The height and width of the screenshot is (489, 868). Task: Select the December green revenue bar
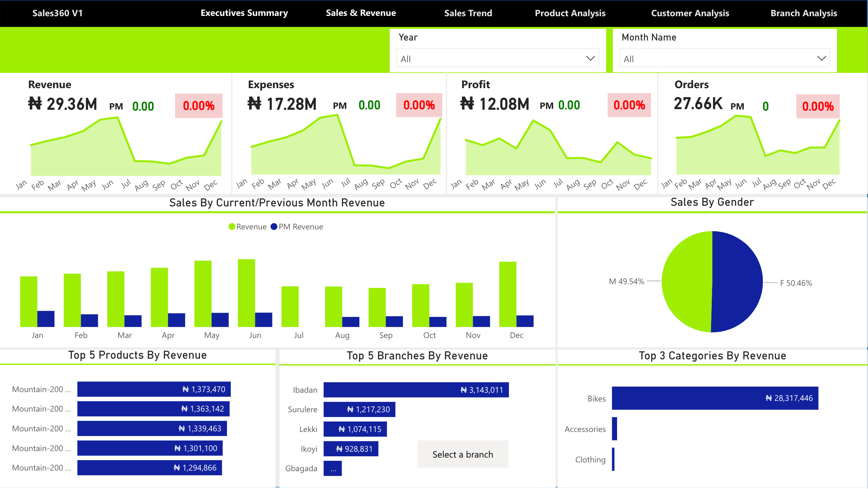tap(507, 295)
